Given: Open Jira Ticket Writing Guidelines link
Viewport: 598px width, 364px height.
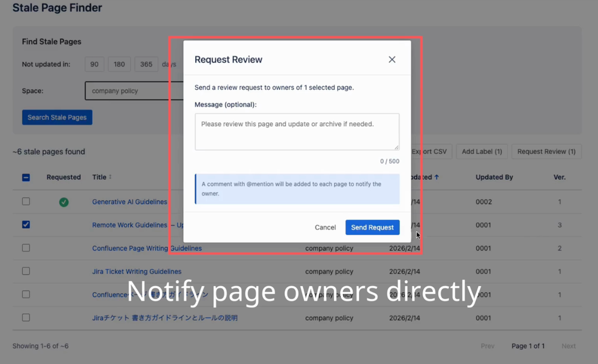Looking at the screenshot, I should click(136, 272).
